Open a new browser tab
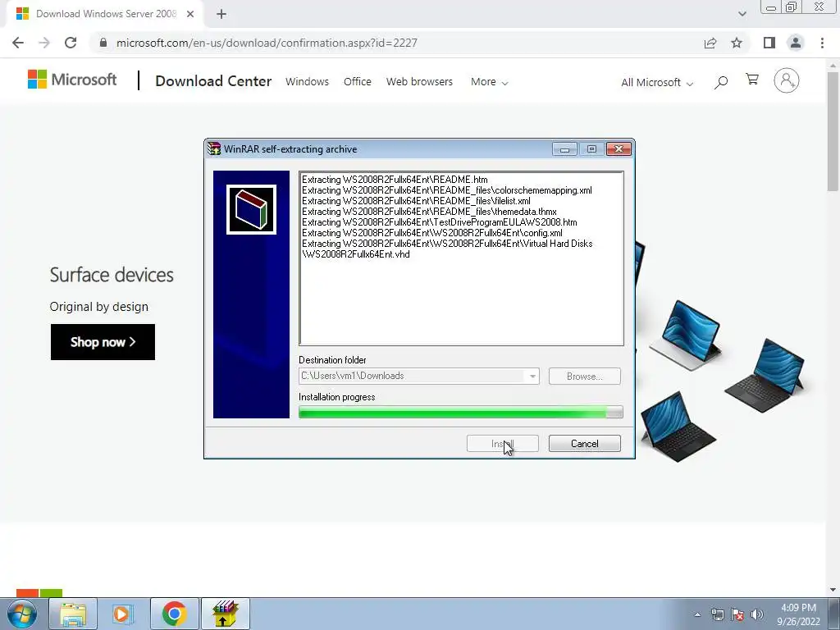 [221, 14]
